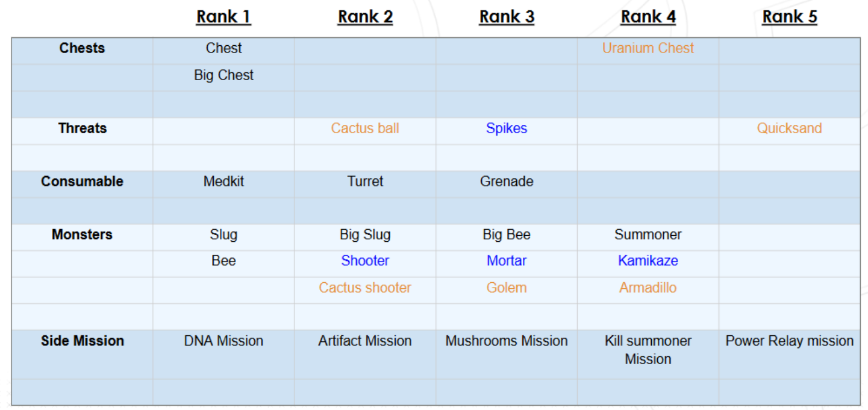Select the Armadillo monster cell
The width and height of the screenshot is (868, 410).
click(x=648, y=288)
